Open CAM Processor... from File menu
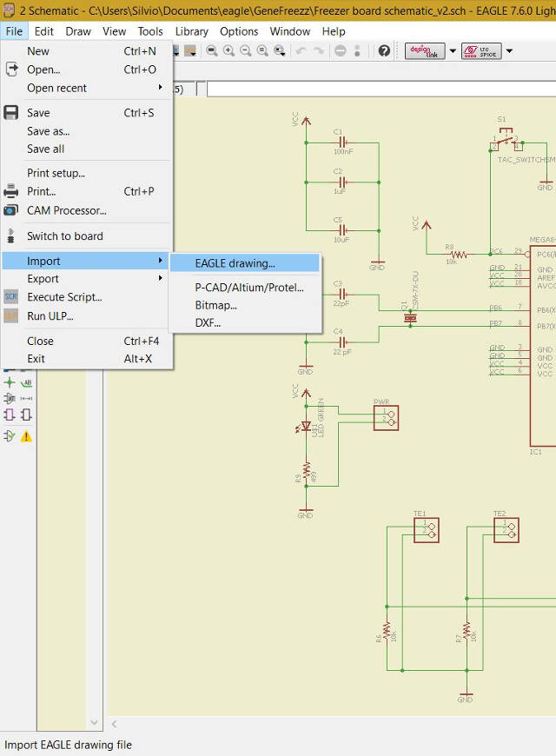Image resolution: width=556 pixels, height=756 pixels. pyautogui.click(x=87, y=210)
